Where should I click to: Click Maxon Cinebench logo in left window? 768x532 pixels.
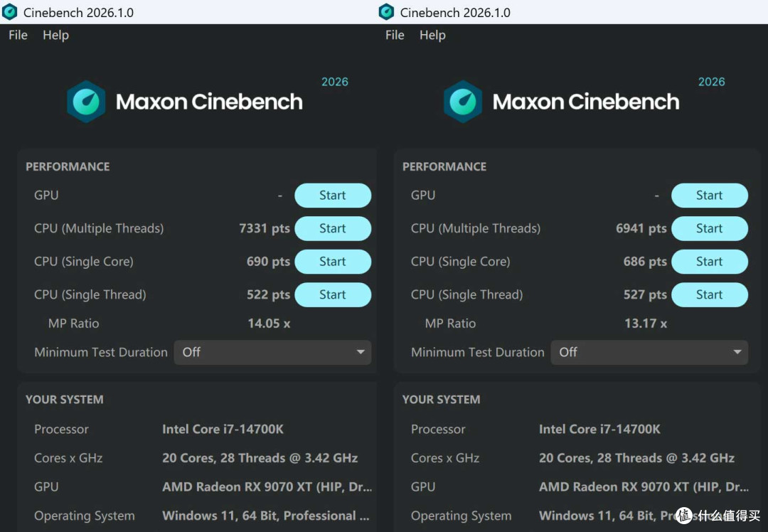tap(184, 102)
